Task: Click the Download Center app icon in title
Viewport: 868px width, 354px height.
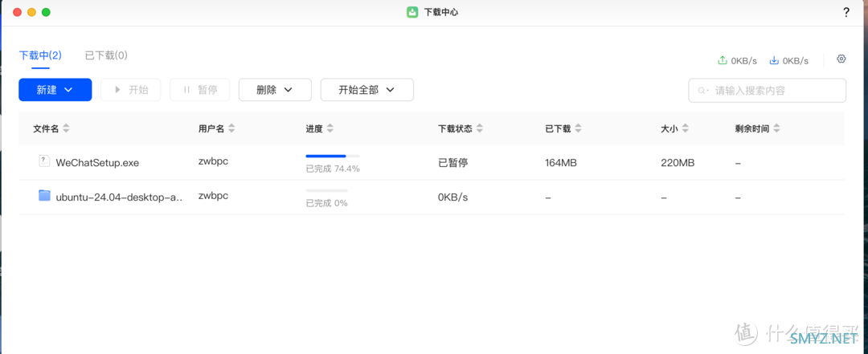Action: point(412,12)
